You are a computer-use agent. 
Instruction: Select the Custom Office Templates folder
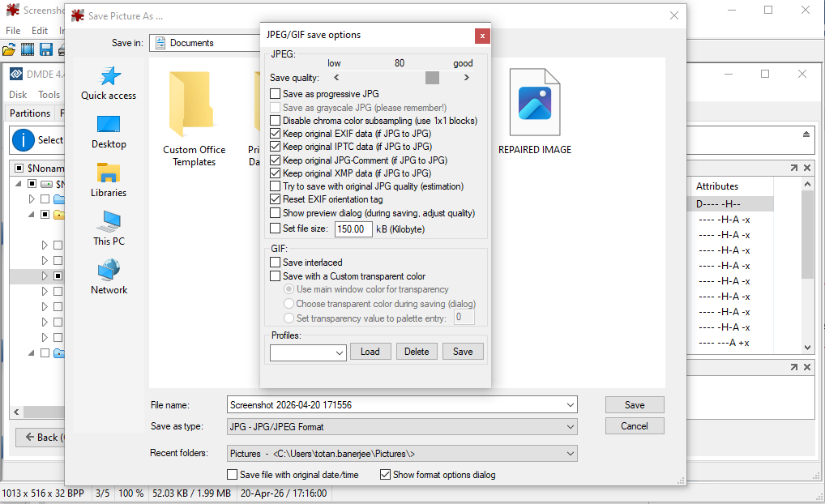coord(194,119)
